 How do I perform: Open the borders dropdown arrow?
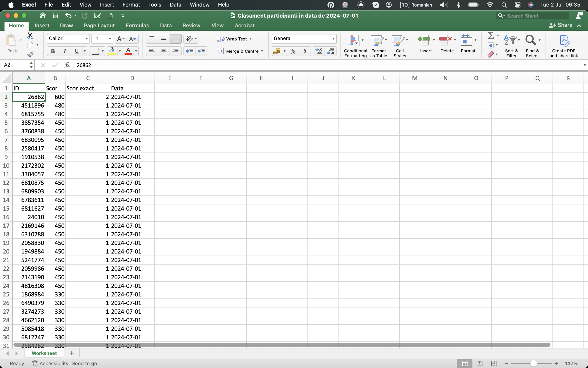pos(102,51)
